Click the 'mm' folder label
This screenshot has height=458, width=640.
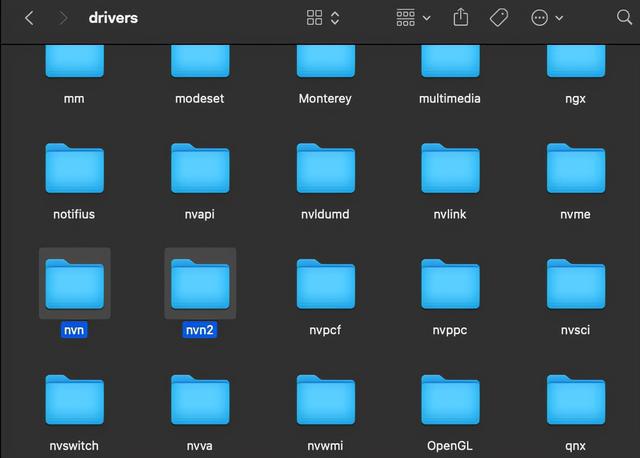[74, 99]
